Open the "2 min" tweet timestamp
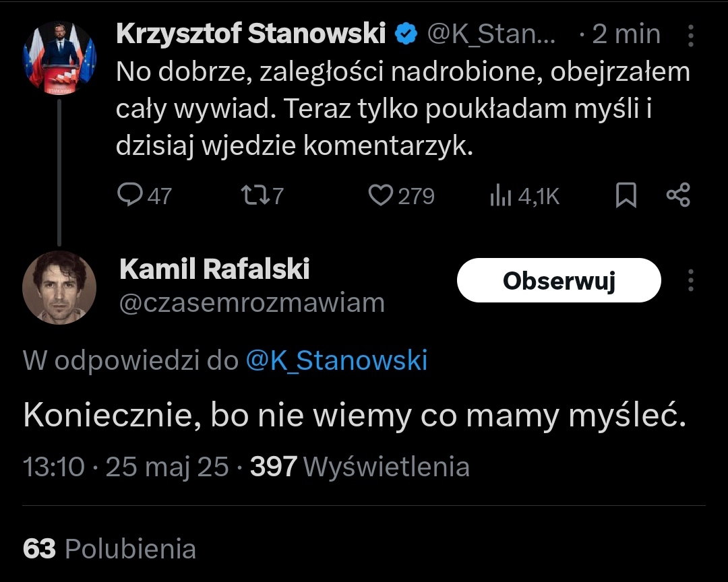 [626, 34]
